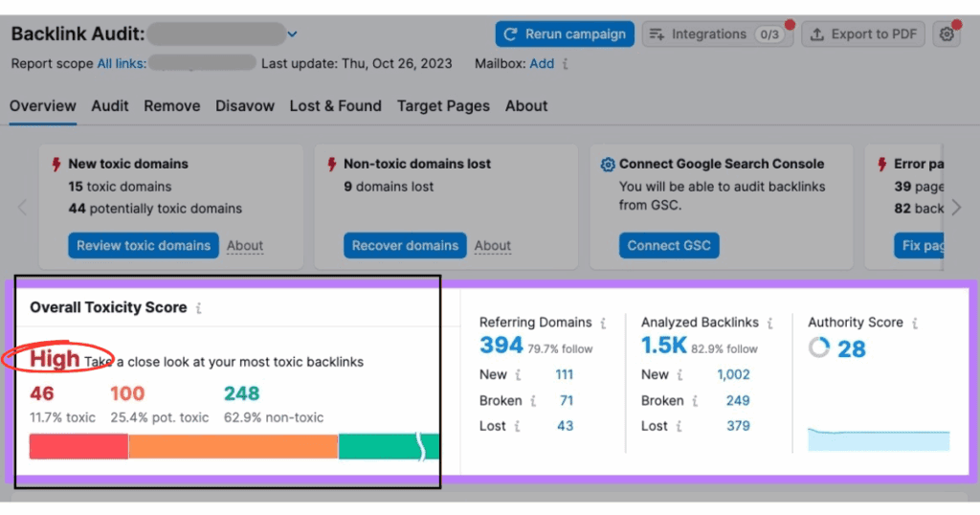Open the settings gear icon

pos(947,34)
